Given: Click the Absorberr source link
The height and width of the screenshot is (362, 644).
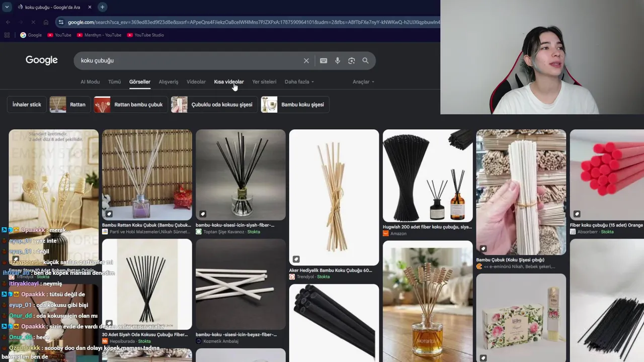Looking at the screenshot, I should 592,232.
